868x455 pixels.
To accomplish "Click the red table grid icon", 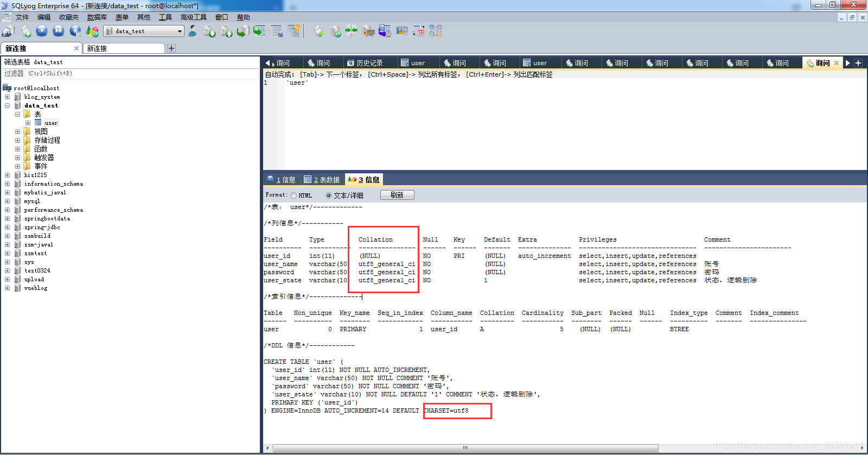I will [x=419, y=31].
